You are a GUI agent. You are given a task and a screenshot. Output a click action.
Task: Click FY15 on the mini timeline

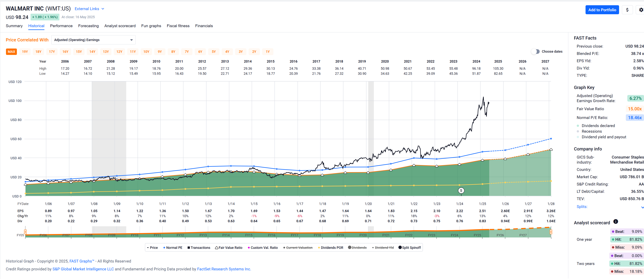pyautogui.click(x=248, y=235)
